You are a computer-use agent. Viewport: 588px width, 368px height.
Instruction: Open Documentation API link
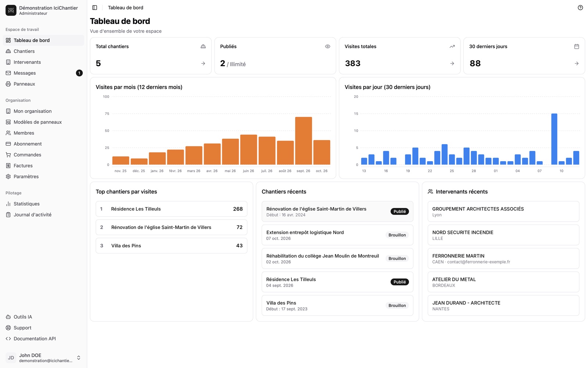click(x=43, y=339)
